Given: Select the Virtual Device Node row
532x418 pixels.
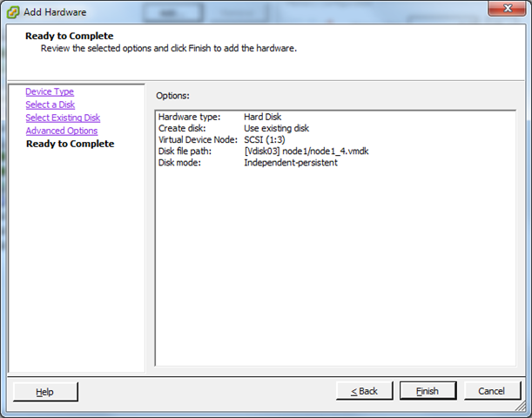Looking at the screenshot, I should pos(198,139).
